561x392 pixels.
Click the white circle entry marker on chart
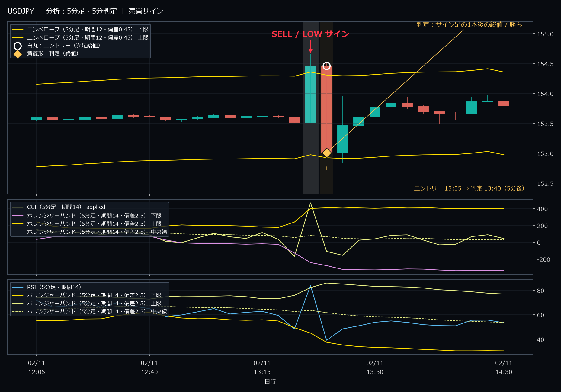click(x=326, y=66)
